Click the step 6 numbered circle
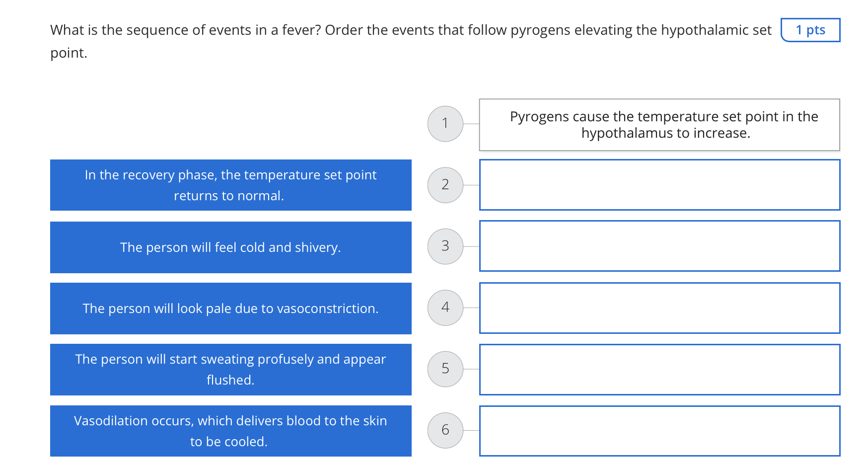 pos(445,430)
